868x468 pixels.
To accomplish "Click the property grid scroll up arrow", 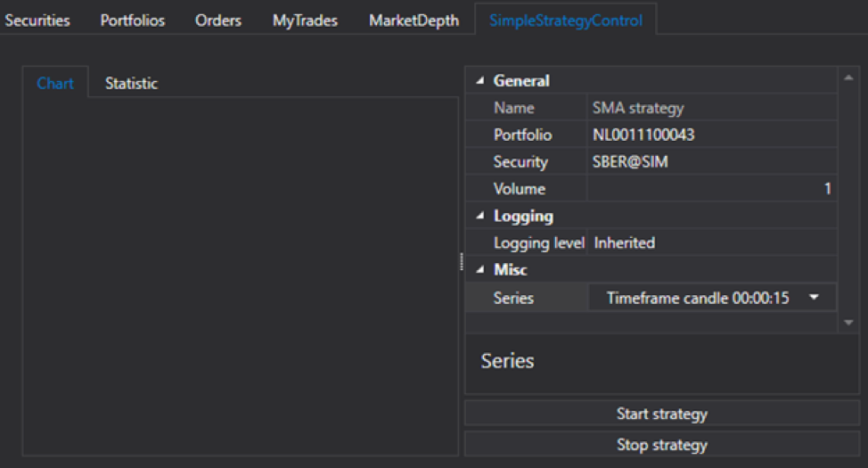I will click(x=848, y=80).
